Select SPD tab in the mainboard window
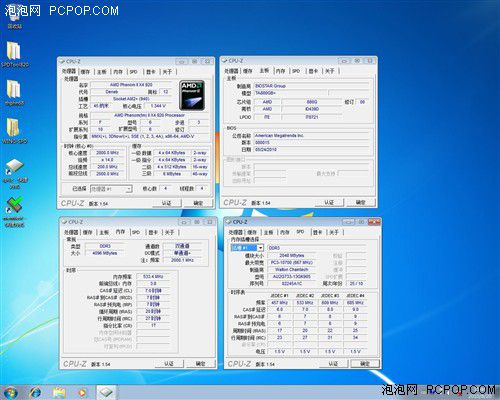The width and height of the screenshot is (500, 400). [x=296, y=71]
